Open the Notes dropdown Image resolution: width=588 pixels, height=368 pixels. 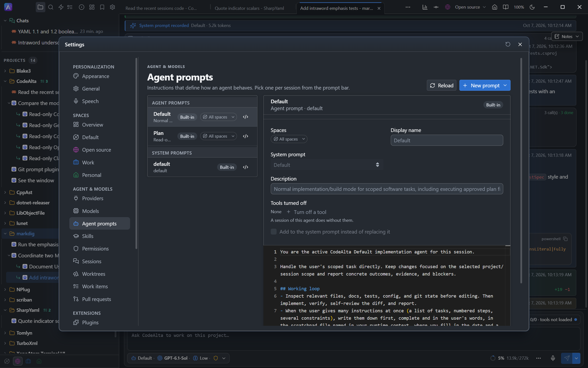click(567, 36)
